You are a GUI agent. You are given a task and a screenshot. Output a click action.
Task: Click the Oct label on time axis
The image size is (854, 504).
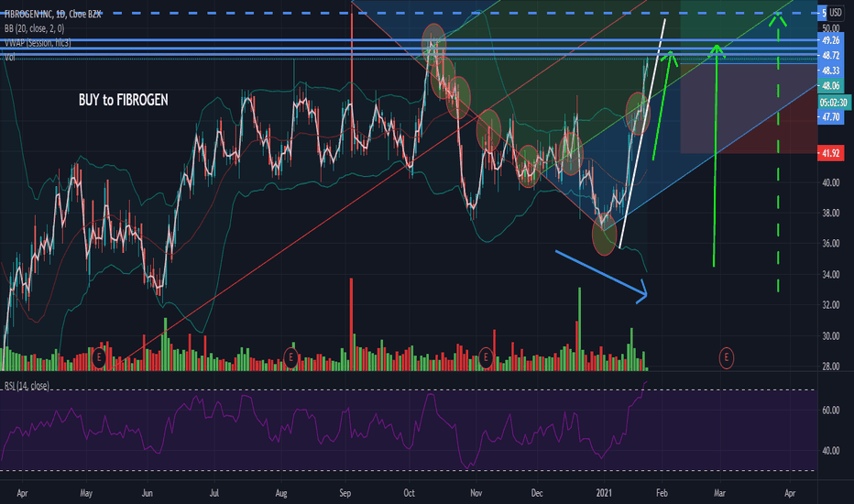coord(409,493)
